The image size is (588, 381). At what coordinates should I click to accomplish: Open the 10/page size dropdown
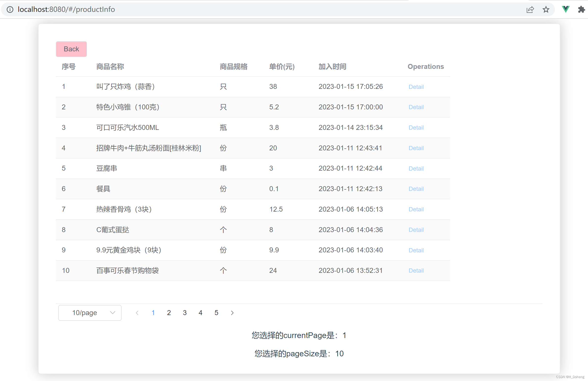90,313
